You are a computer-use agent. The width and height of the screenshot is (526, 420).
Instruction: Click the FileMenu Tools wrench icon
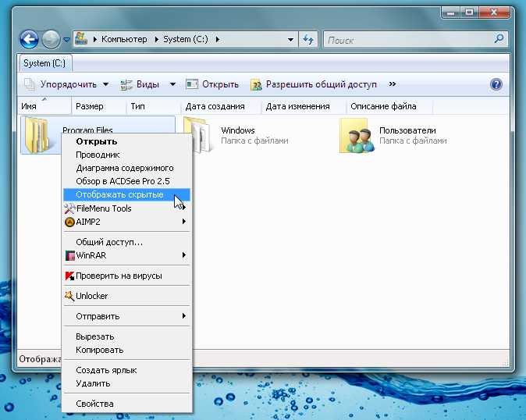pos(69,208)
